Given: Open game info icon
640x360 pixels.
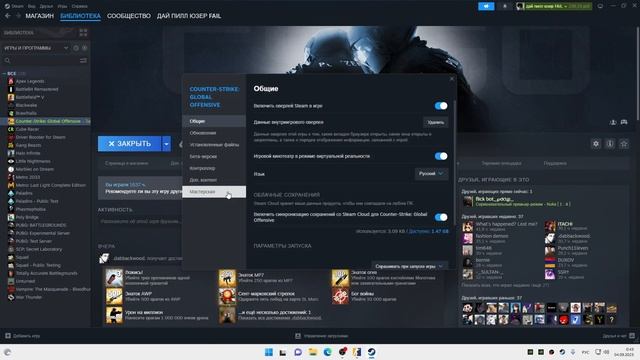Looking at the screenshot, I should (x=610, y=144).
